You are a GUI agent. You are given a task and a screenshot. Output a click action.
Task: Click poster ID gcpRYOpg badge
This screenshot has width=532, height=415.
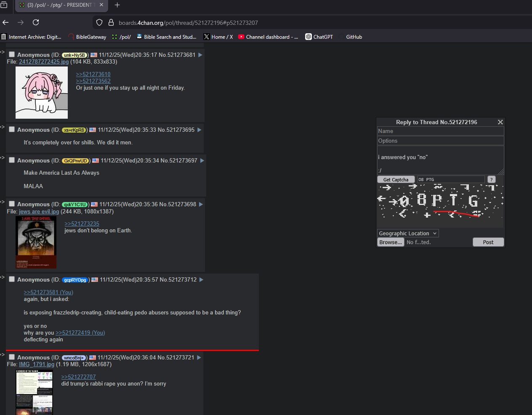[x=75, y=280]
